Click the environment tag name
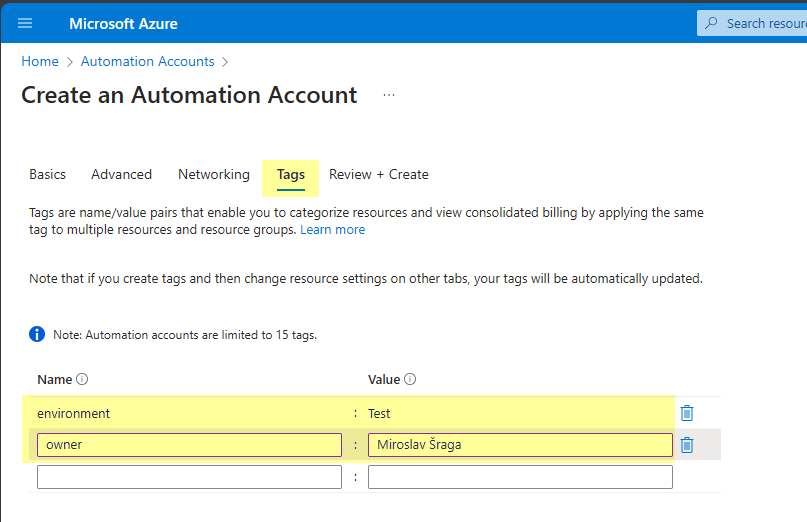The height and width of the screenshot is (522, 807). tap(74, 413)
